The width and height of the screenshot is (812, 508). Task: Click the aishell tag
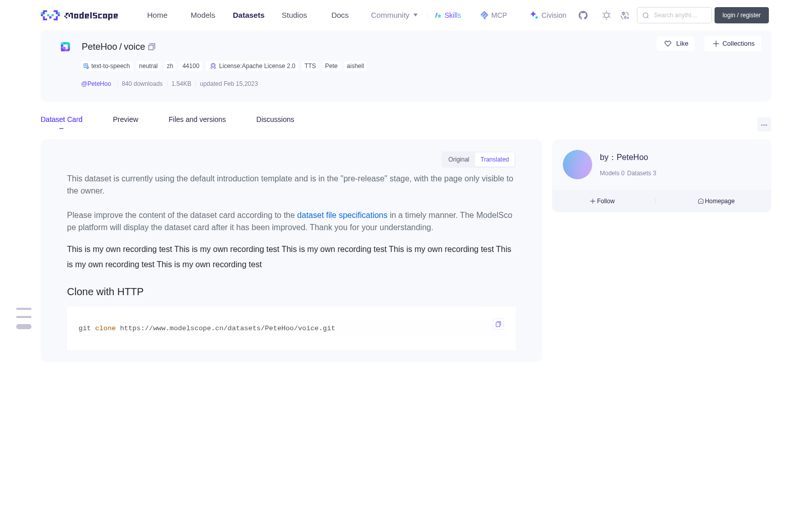(x=355, y=66)
